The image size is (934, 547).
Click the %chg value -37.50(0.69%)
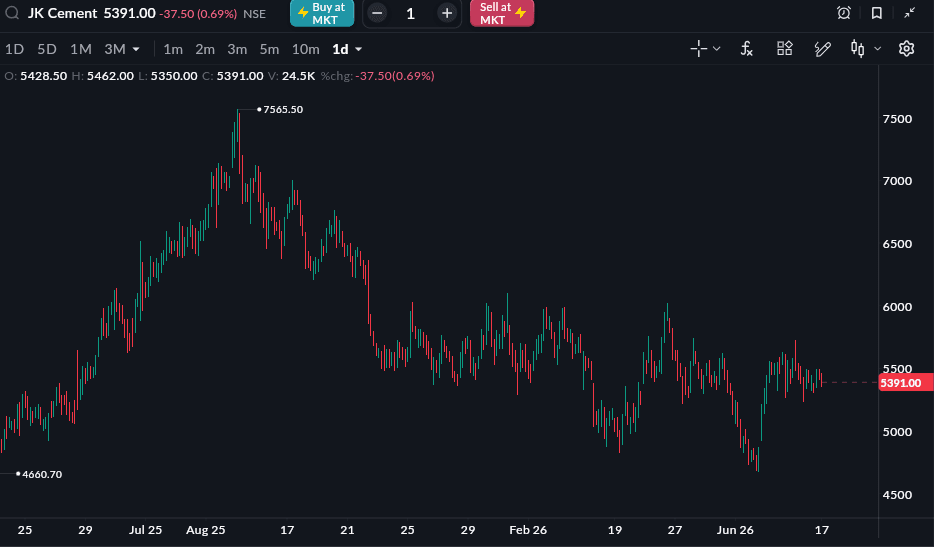[x=395, y=76]
